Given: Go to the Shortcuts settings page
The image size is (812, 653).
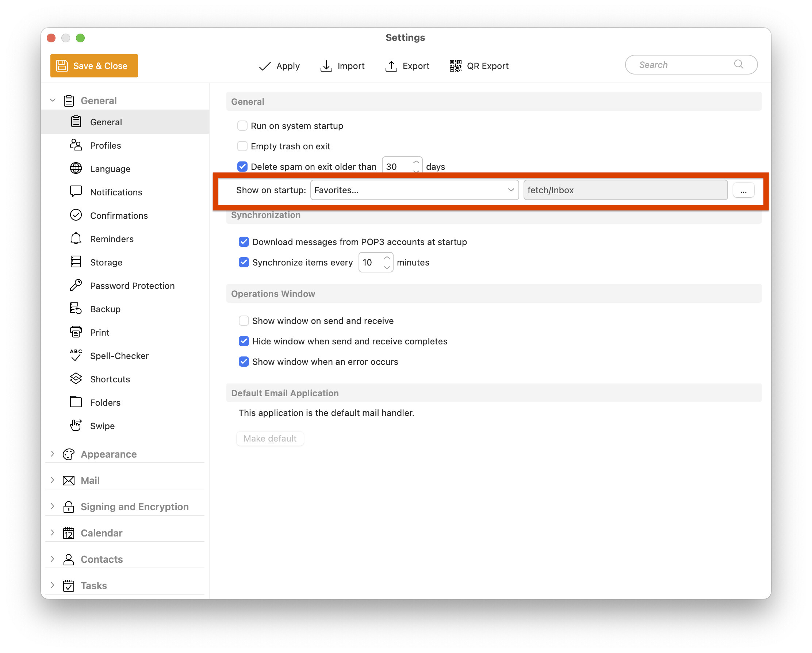Looking at the screenshot, I should [125, 379].
